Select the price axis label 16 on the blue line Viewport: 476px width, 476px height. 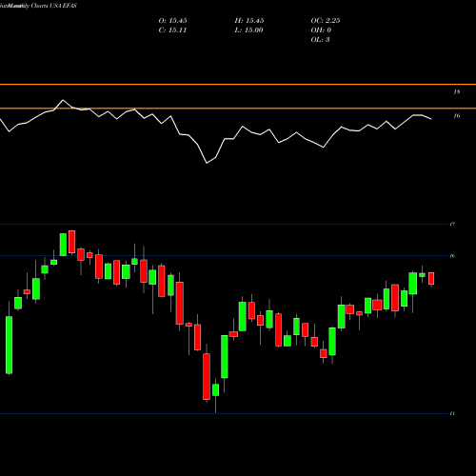452,256
